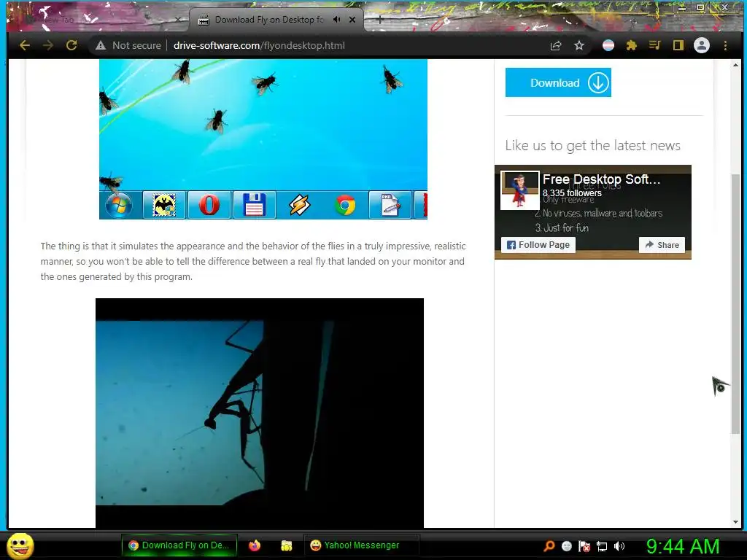The image size is (747, 560).
Task: Open the Free Desktop Soft... page link
Action: coord(601,179)
